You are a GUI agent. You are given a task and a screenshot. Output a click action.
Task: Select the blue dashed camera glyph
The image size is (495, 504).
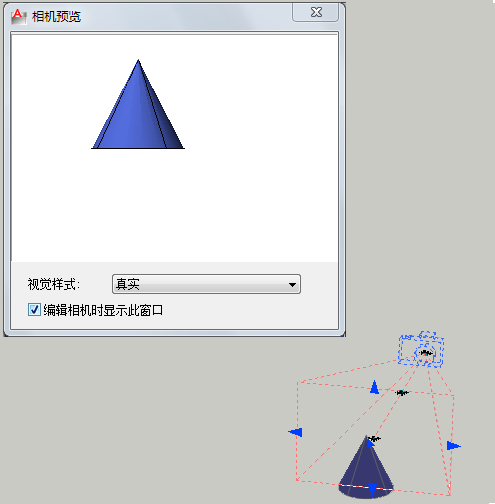421,349
